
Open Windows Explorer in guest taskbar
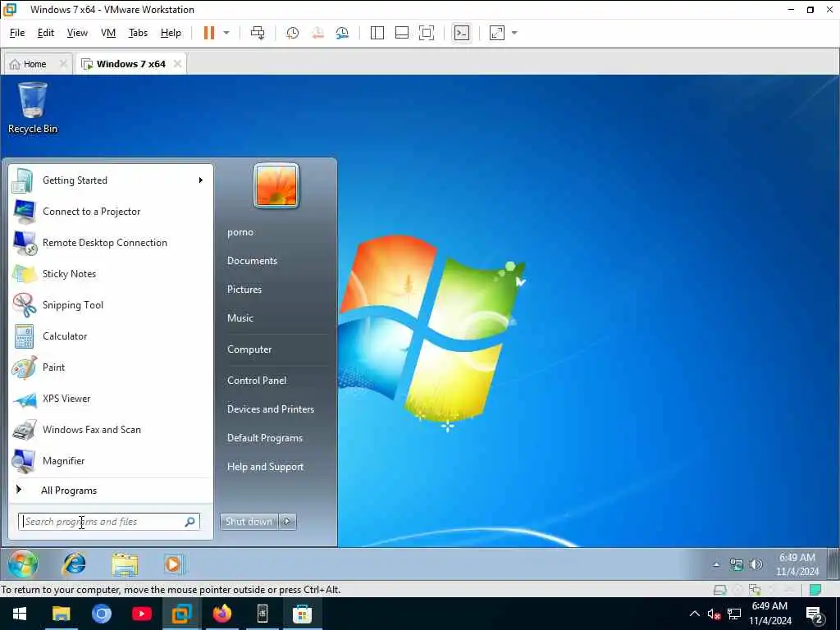[125, 564]
